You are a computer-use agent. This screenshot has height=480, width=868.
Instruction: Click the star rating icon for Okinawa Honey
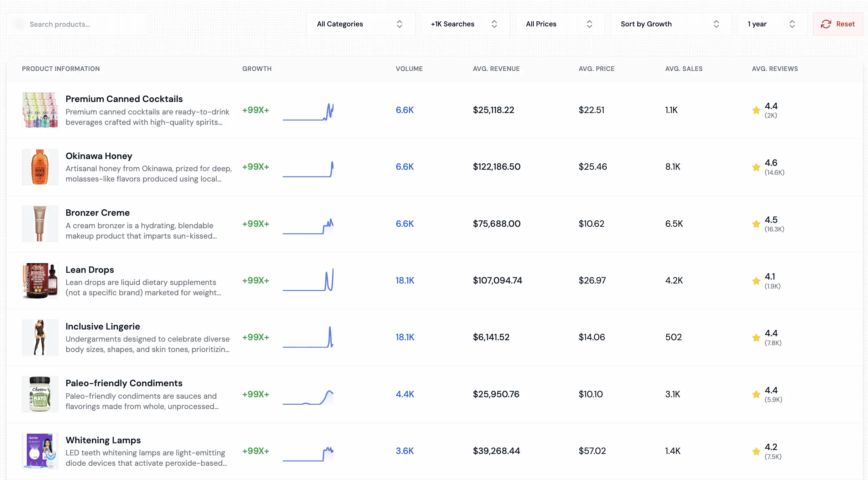(x=756, y=167)
